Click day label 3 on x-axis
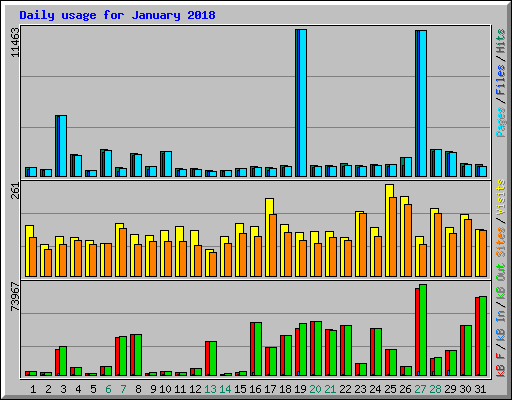 (x=63, y=389)
